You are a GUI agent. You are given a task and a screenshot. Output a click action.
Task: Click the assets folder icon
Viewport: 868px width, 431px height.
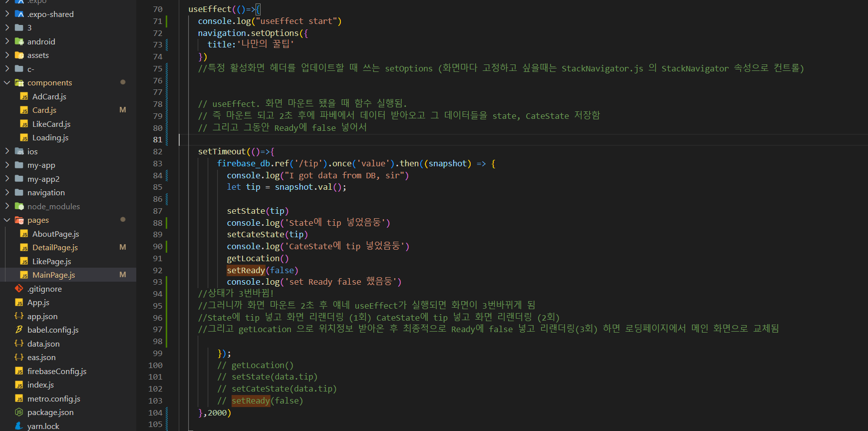(x=19, y=55)
